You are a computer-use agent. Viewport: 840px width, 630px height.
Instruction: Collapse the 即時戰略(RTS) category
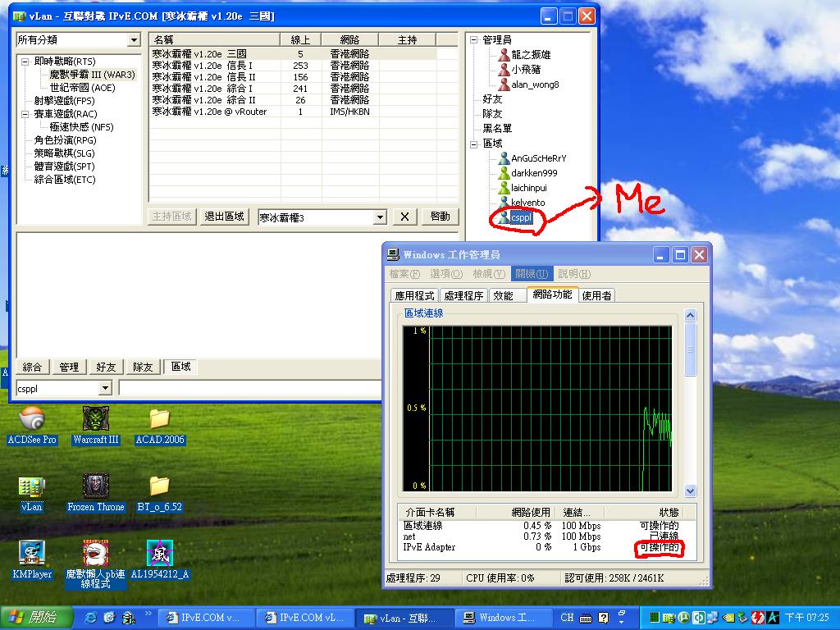[24, 61]
